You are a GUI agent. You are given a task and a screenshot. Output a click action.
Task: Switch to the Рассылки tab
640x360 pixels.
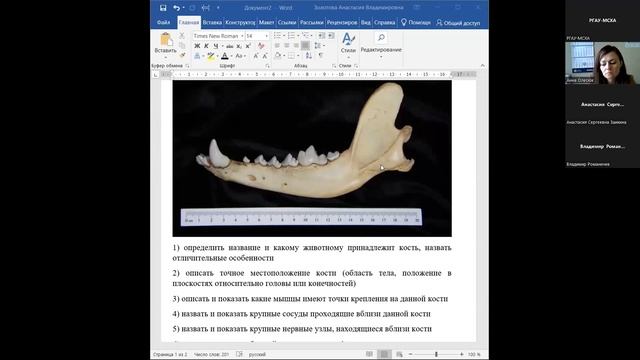311,22
